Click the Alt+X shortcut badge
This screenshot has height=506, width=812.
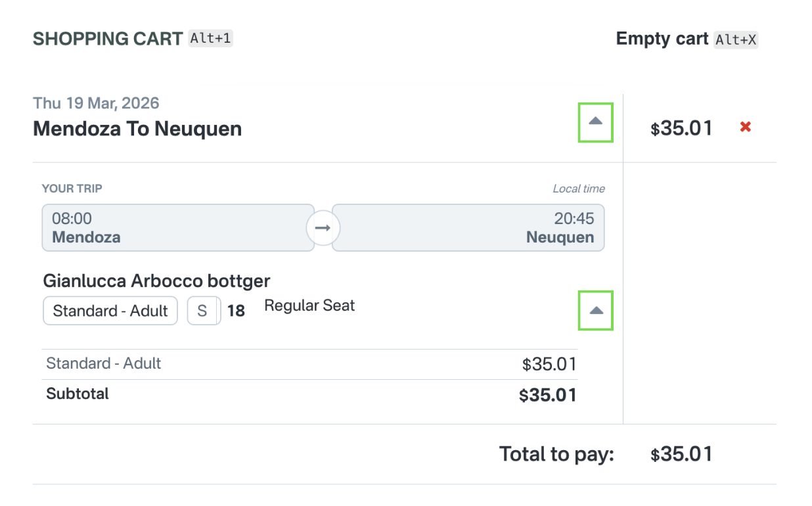pyautogui.click(x=736, y=39)
